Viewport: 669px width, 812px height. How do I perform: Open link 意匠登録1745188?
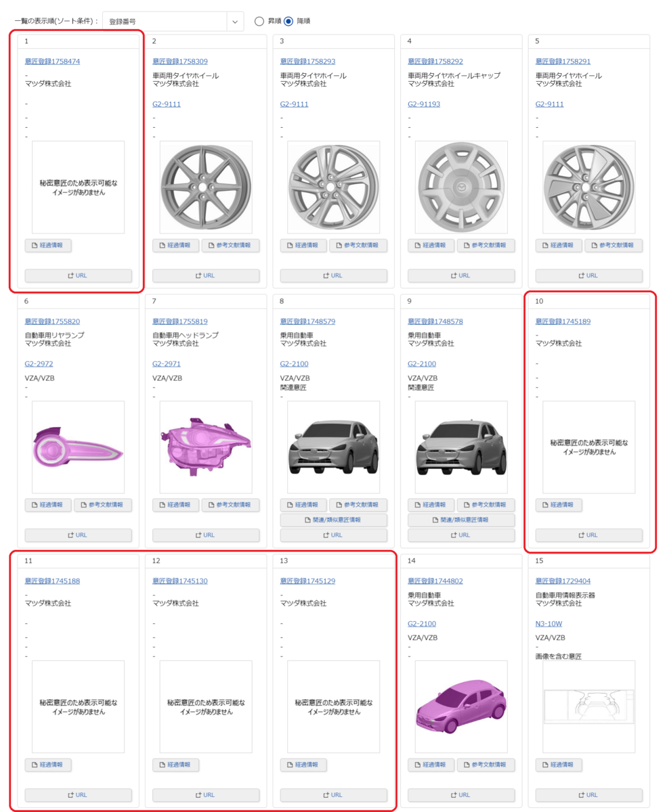coord(52,581)
